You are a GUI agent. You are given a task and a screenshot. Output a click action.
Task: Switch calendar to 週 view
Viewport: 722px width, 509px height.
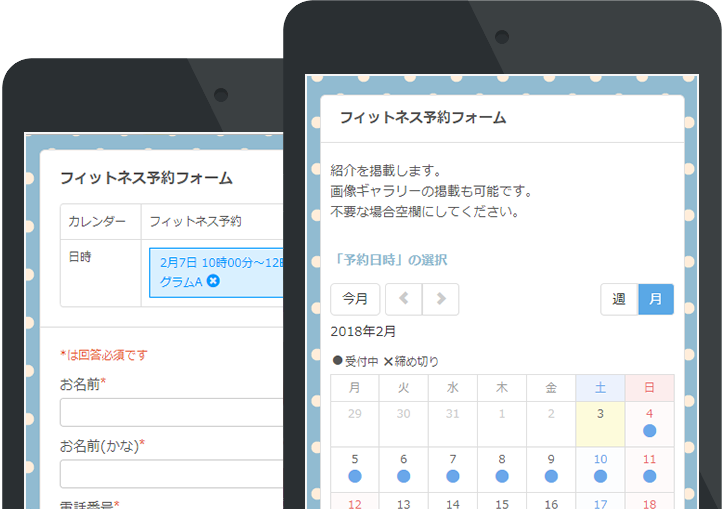pyautogui.click(x=619, y=299)
